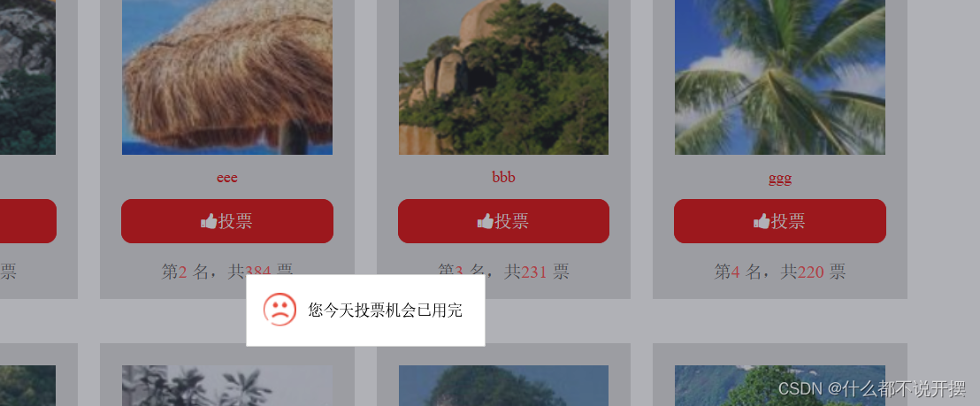980x406 pixels.
Task: Open the thatched umbrella photo
Action: pos(227,77)
